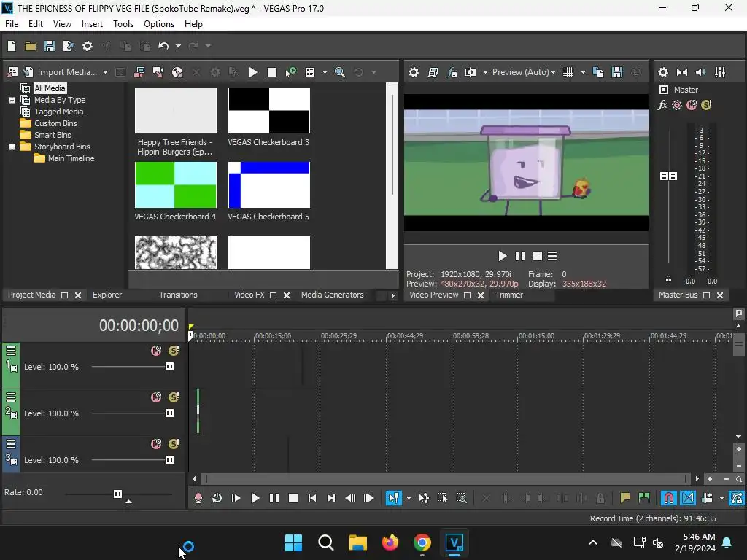
Task: Open a project using the folder icon
Action: point(31,46)
